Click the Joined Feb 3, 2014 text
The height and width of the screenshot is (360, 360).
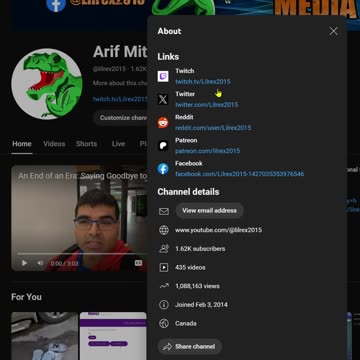click(x=201, y=305)
